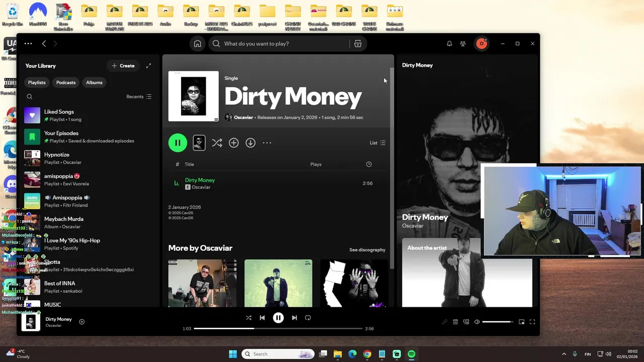644x362 pixels.
Task: Open the What's New notifications bell
Action: [x=449, y=44]
